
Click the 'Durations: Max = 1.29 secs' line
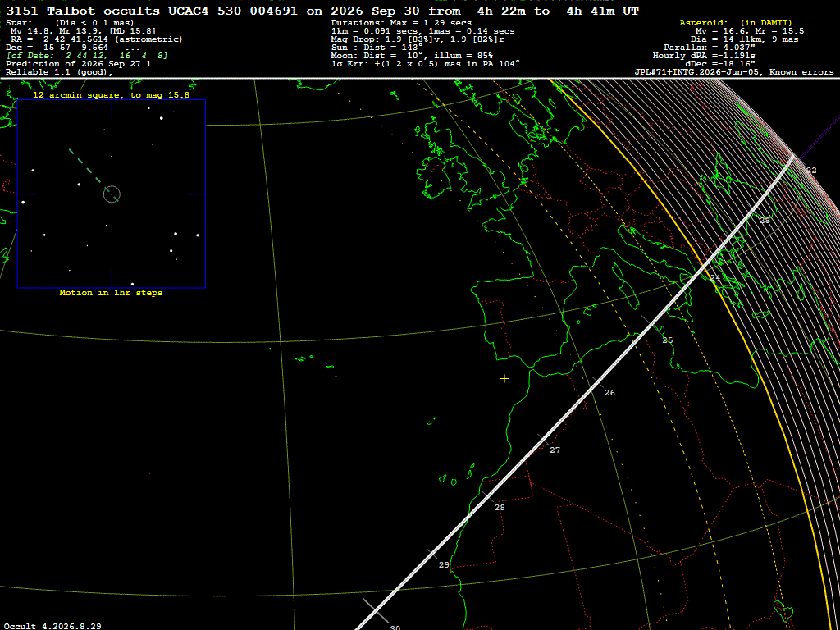click(402, 23)
